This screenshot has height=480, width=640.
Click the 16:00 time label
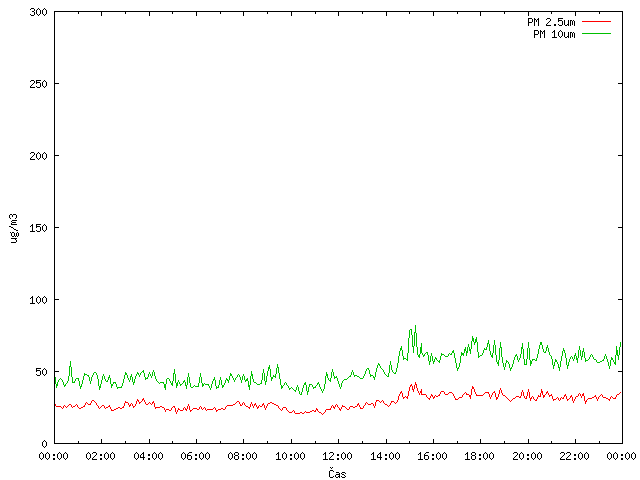point(432,456)
